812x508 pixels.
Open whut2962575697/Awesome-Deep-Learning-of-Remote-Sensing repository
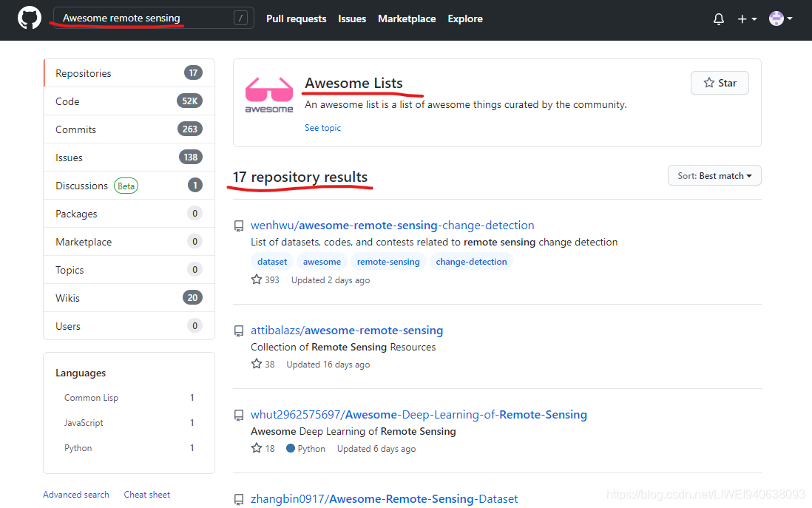click(419, 415)
